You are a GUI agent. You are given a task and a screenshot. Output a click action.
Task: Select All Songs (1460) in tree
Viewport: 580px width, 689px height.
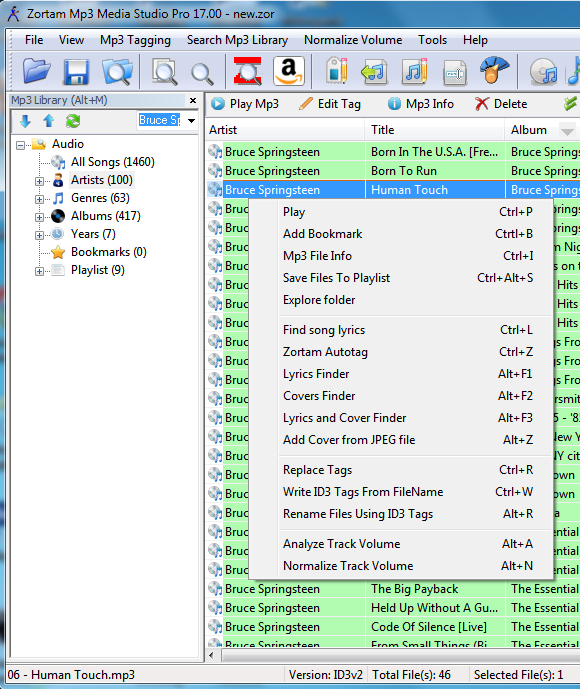coord(112,162)
